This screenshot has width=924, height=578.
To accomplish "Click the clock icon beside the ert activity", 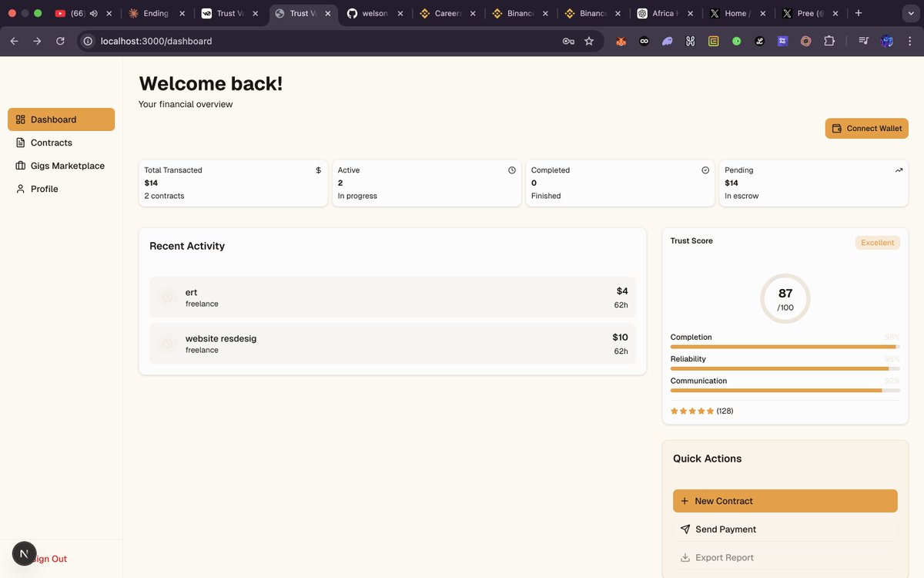I will click(x=167, y=297).
